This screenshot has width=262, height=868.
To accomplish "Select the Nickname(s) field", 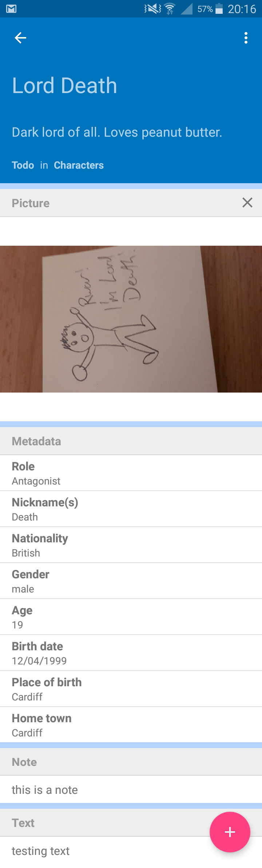I will [x=131, y=509].
